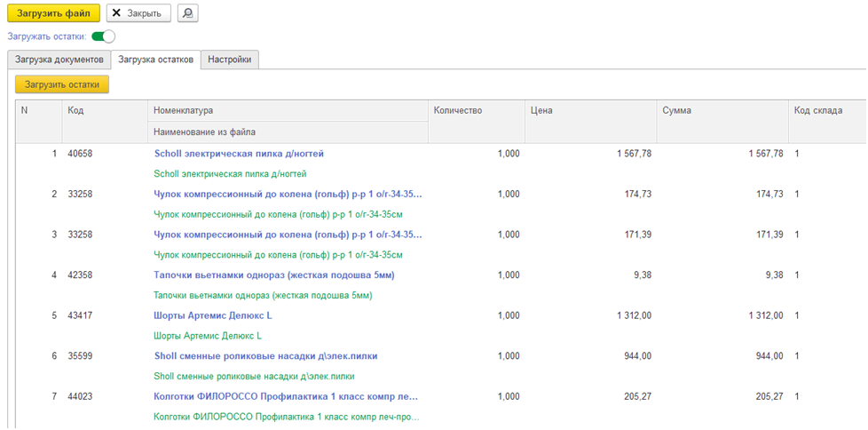Screen dimensions: 868x430
Task: Select code cell 43417
Action: click(x=80, y=316)
